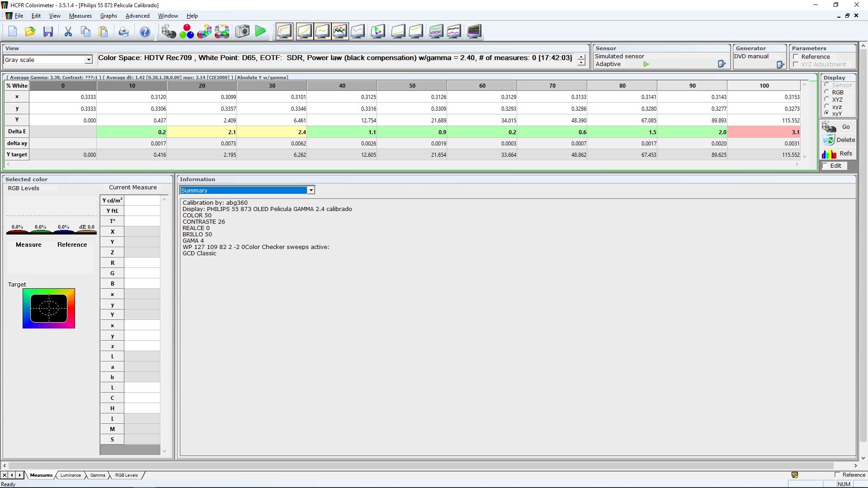This screenshot has height=488, width=868.
Task: Click the camera measure icon in toolbar
Action: [242, 31]
